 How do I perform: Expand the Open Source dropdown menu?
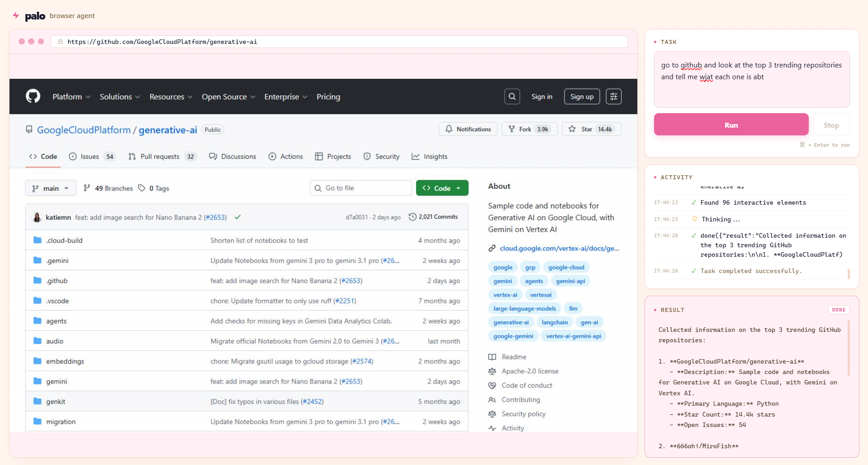[228, 97]
